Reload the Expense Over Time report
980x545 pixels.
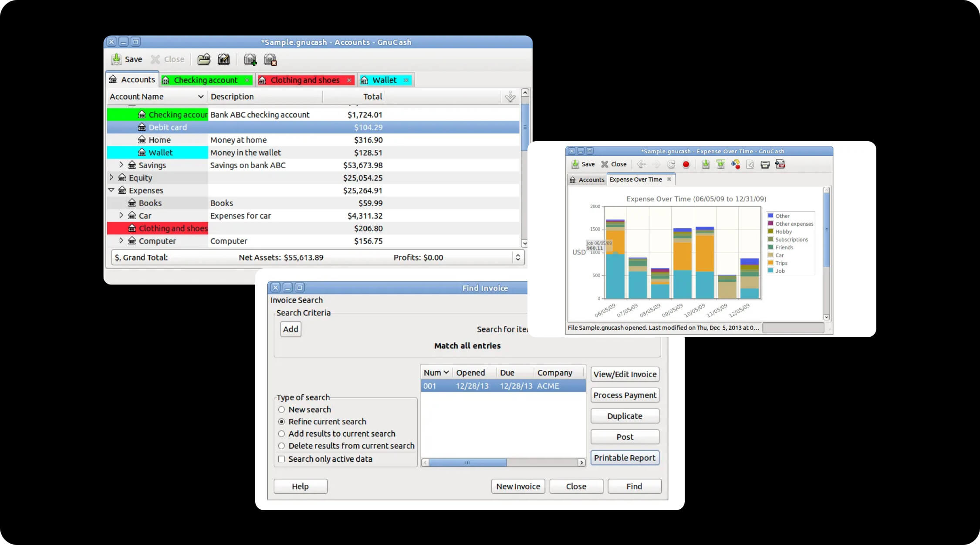(671, 164)
